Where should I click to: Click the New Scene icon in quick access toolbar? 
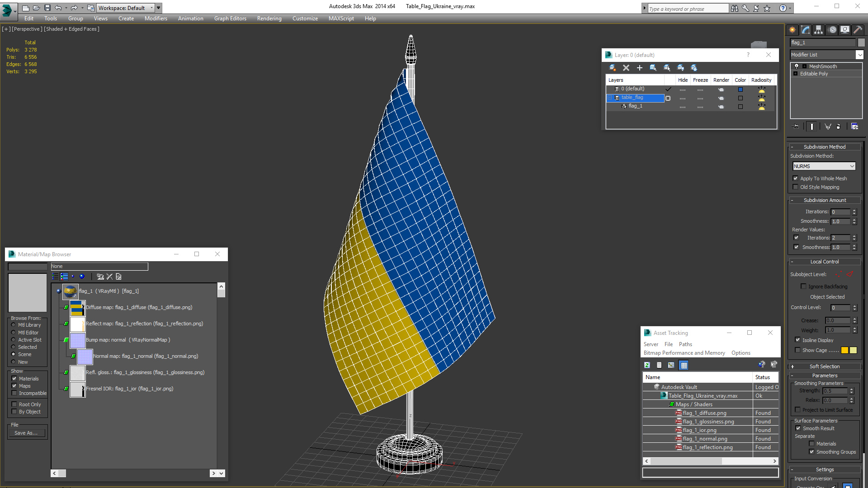[26, 8]
